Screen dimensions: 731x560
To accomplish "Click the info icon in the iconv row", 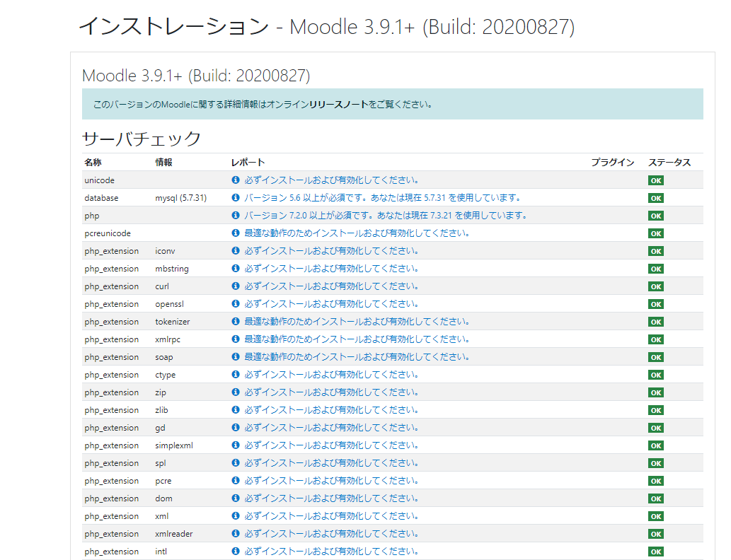I will pyautogui.click(x=236, y=250).
